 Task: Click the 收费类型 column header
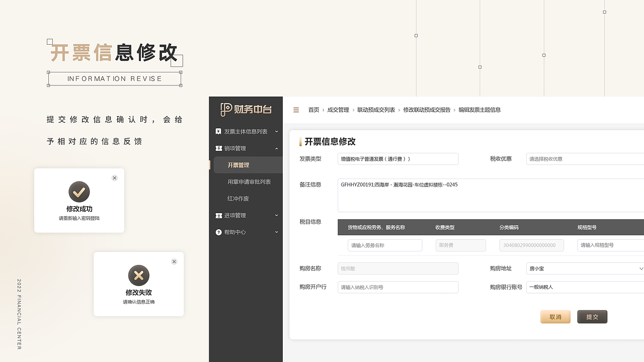tap(445, 227)
